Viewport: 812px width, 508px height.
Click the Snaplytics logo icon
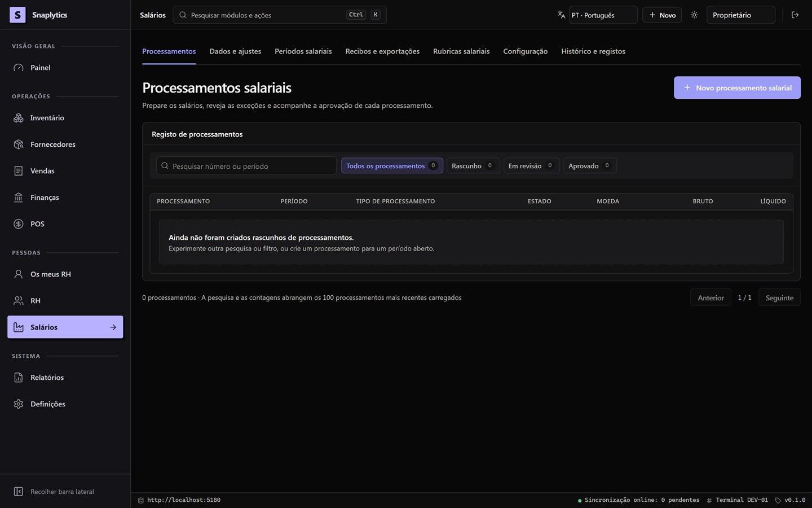(x=17, y=15)
